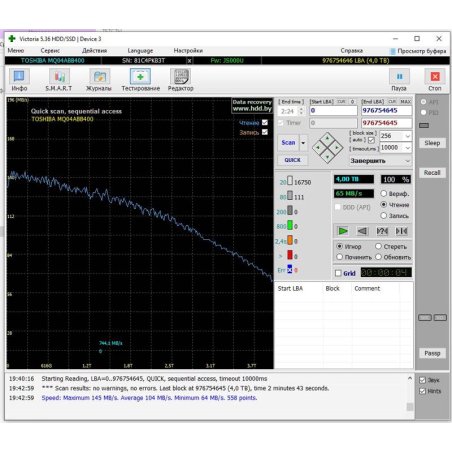This screenshot has width=452, height=452.
Task: Click the green play scan button
Action: (343, 231)
